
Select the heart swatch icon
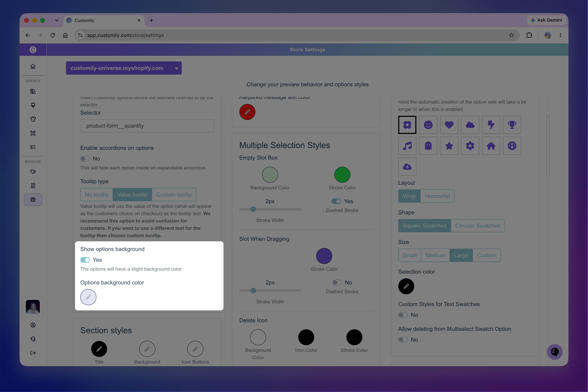click(449, 125)
